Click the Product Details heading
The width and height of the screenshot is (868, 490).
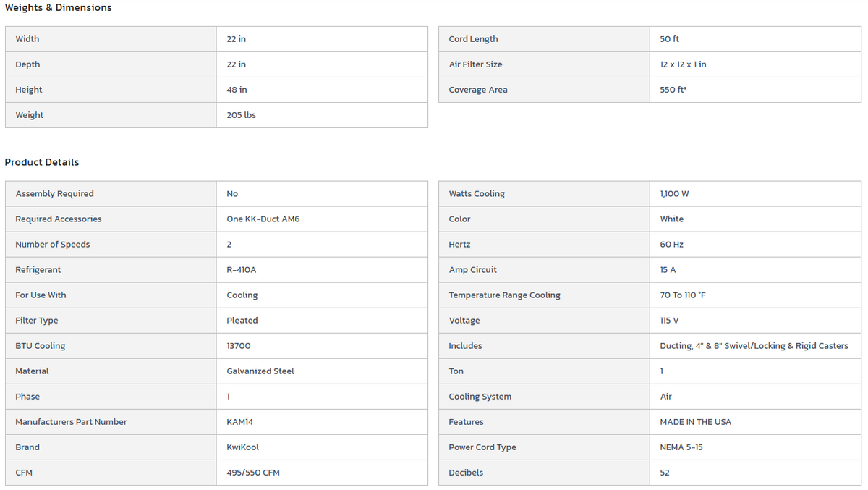click(x=42, y=162)
